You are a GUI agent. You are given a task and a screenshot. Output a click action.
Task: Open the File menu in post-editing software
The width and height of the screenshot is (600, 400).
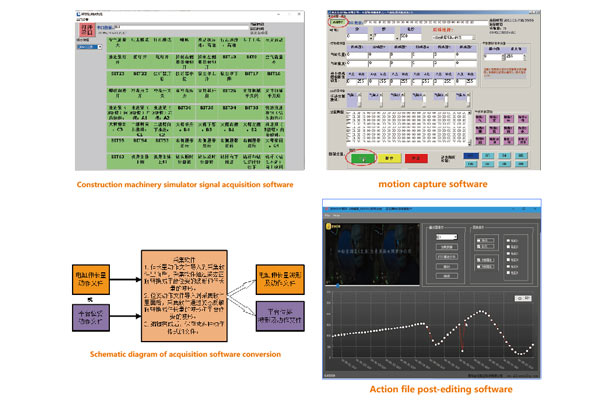pos(328,216)
